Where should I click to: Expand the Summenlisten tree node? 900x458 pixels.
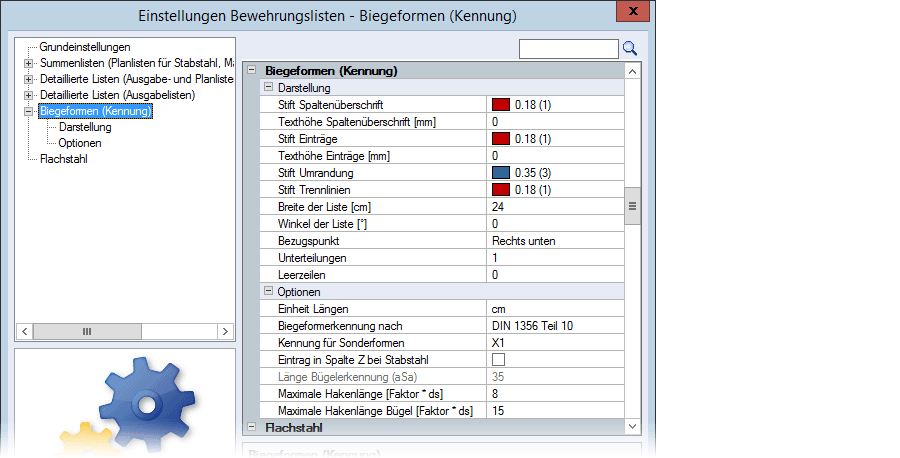tap(28, 63)
